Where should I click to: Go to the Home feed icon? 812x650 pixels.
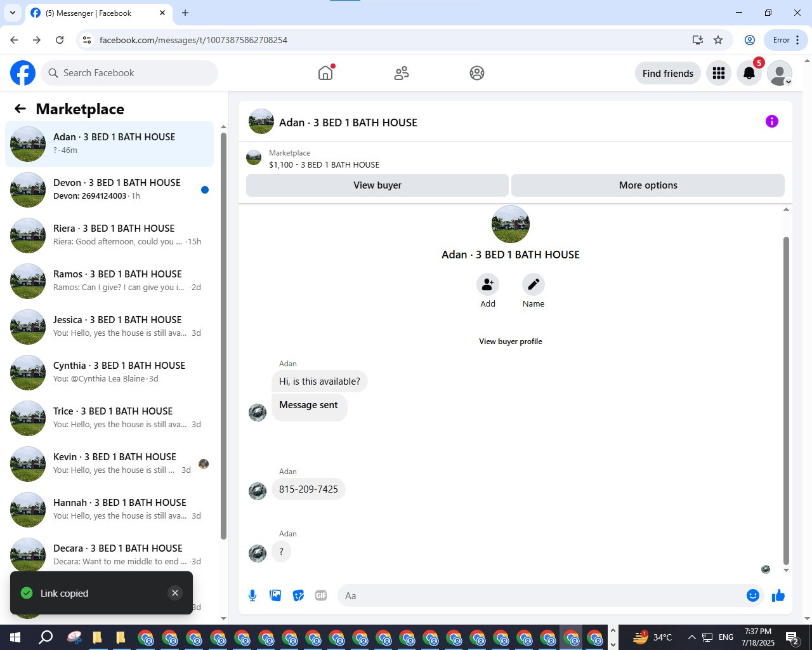[325, 73]
